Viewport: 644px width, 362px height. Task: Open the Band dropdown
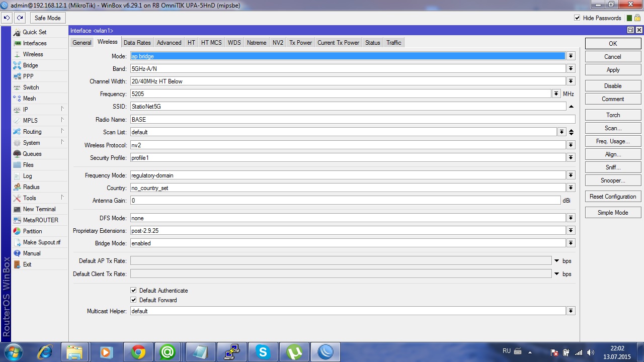(x=571, y=69)
